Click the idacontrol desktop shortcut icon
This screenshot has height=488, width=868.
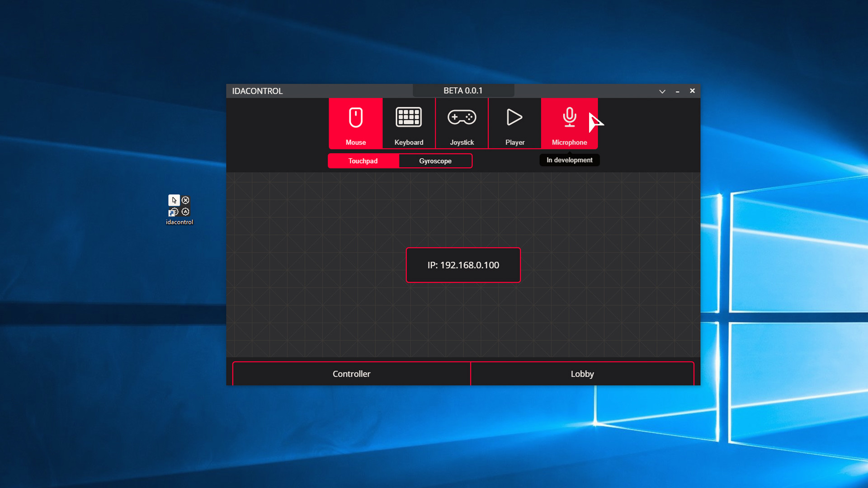coord(179,206)
